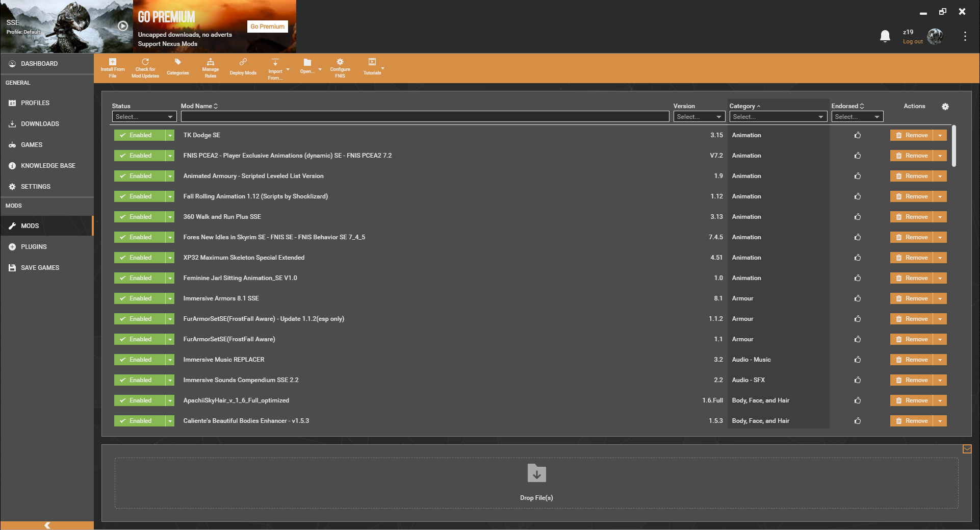The height and width of the screenshot is (530, 980).
Task: Sort by Mod Name column header
Action: 199,106
